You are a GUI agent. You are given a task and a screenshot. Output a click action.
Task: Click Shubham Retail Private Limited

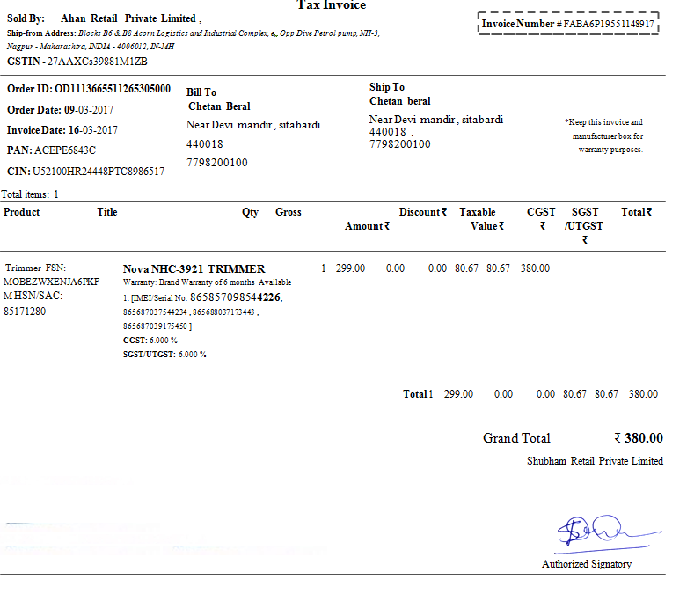(x=595, y=461)
